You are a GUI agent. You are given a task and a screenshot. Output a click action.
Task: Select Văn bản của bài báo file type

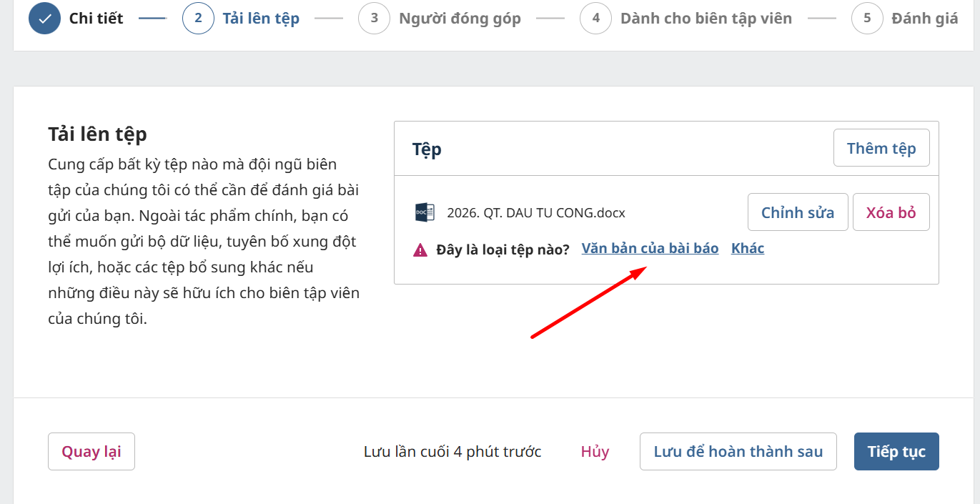point(650,249)
